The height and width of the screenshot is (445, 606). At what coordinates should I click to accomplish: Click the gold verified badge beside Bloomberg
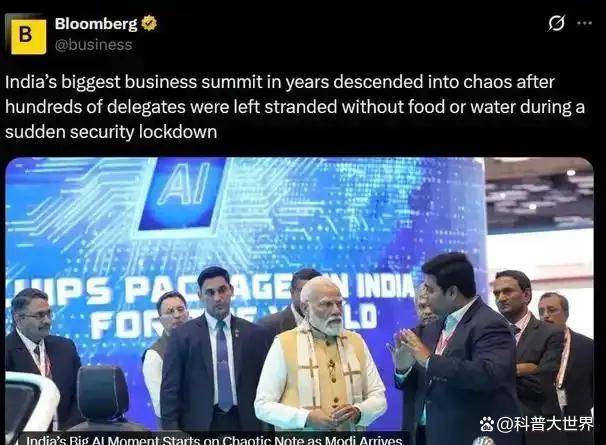point(149,23)
